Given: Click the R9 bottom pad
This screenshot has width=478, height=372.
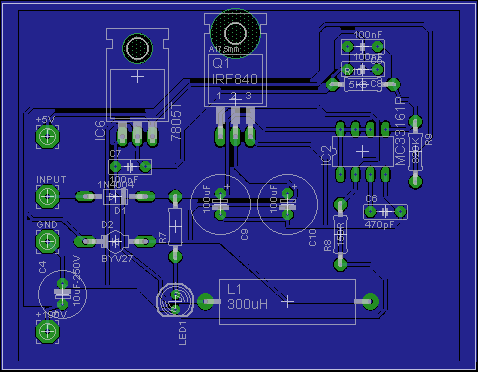Looking at the screenshot, I should [x=415, y=181].
